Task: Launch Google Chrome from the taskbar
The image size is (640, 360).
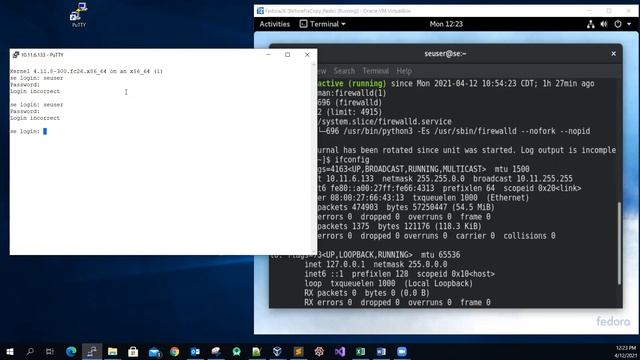Action: coord(175,351)
